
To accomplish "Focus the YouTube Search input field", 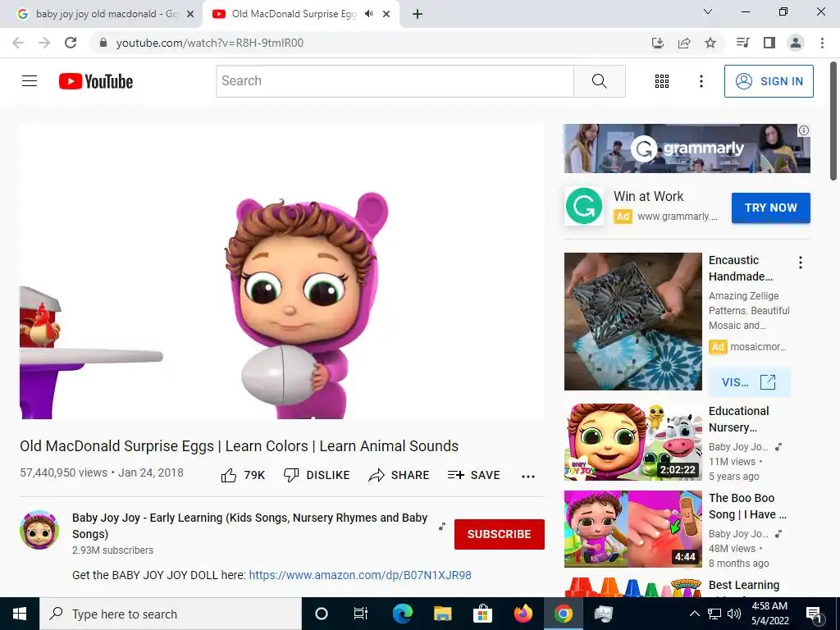I will [x=395, y=81].
